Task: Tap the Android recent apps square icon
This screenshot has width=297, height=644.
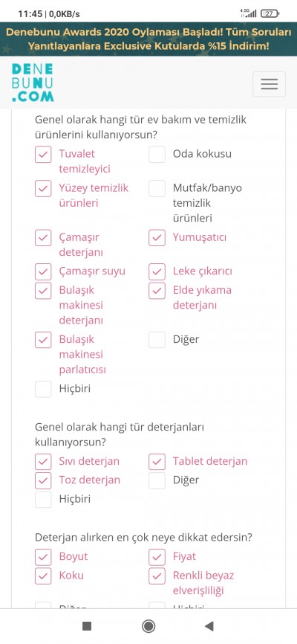Action: point(87,626)
